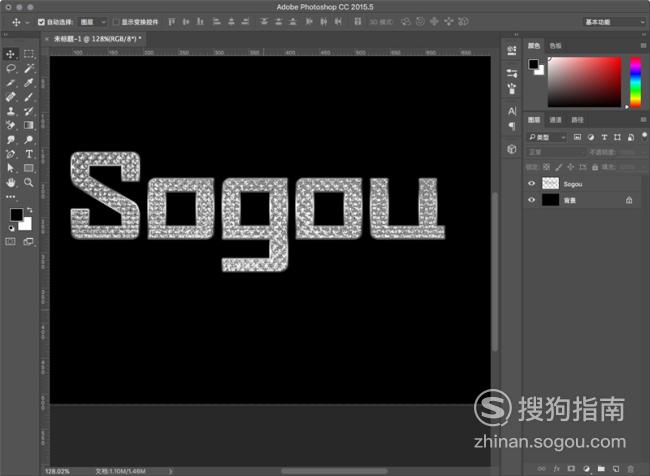
Task: Delete layer trash icon
Action: click(x=631, y=469)
